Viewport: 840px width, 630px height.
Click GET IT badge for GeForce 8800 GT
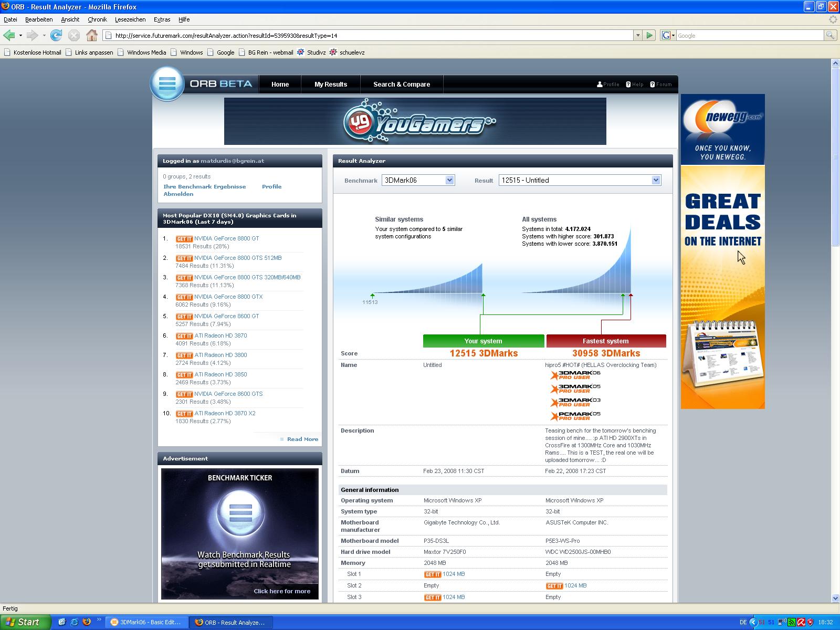point(184,239)
